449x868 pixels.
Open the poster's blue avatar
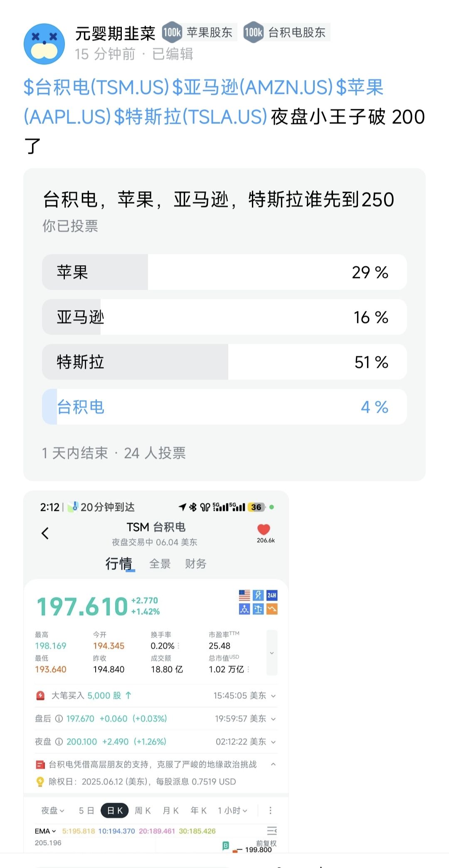[x=44, y=44]
